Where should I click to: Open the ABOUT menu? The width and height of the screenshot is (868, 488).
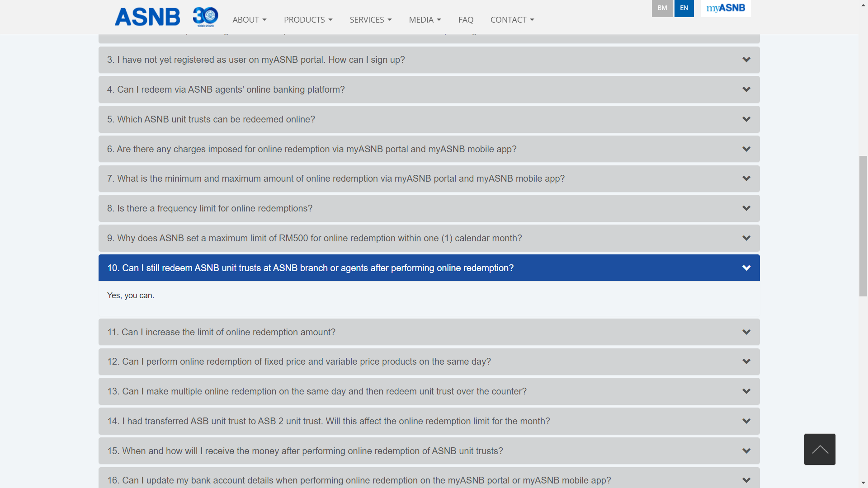click(250, 20)
